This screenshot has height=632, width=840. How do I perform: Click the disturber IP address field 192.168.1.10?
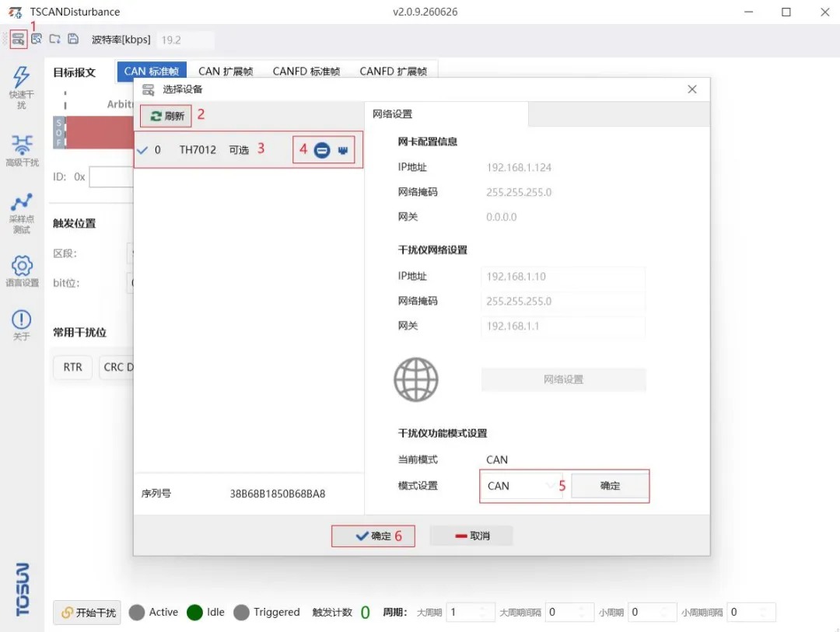(563, 277)
